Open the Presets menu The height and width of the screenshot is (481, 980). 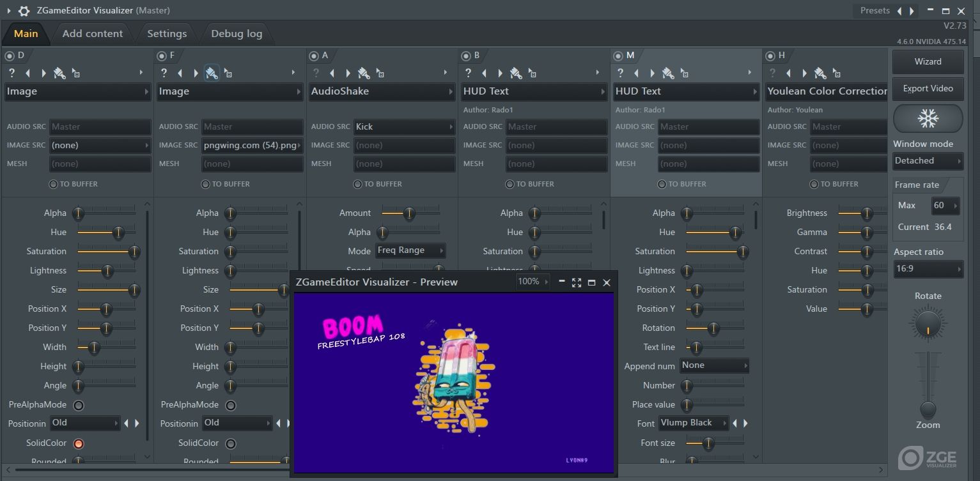point(875,11)
